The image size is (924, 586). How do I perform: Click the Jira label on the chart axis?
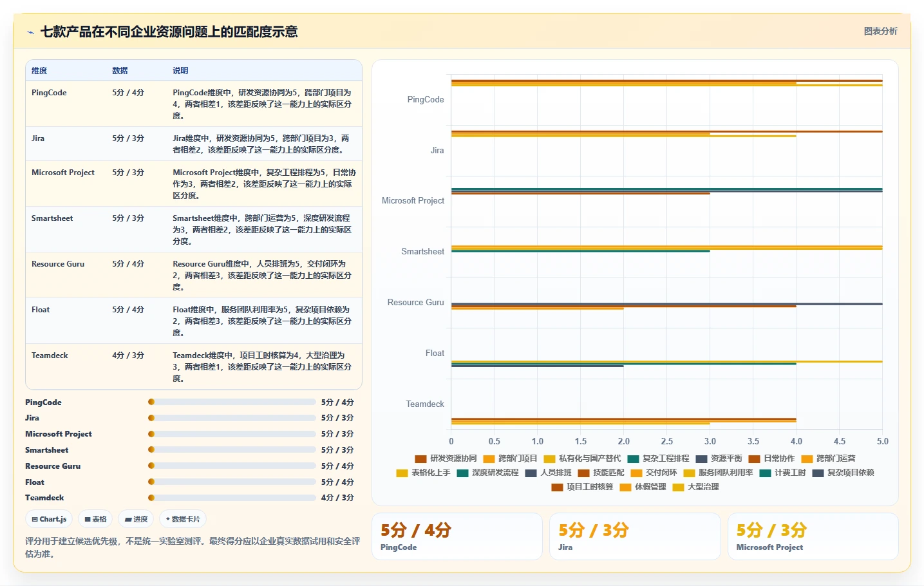click(437, 151)
